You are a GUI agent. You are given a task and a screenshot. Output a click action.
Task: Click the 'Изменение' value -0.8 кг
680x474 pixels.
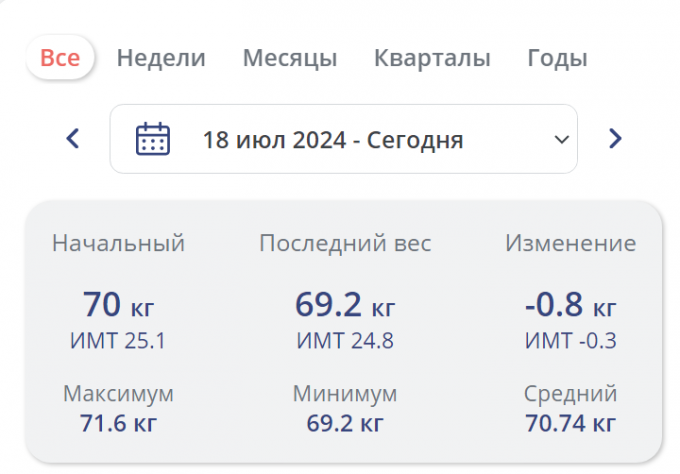click(x=570, y=303)
